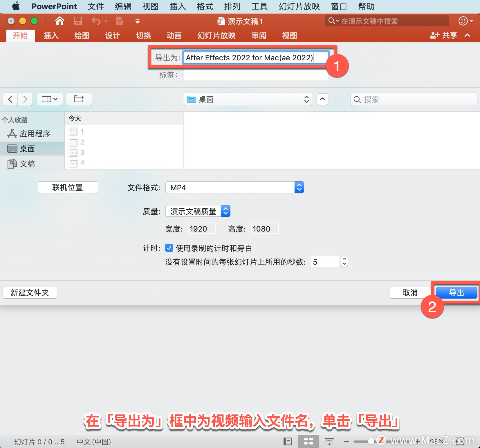Image resolution: width=480 pixels, height=448 pixels.
Task: Select file named 2 in the list
Action: coord(124,142)
